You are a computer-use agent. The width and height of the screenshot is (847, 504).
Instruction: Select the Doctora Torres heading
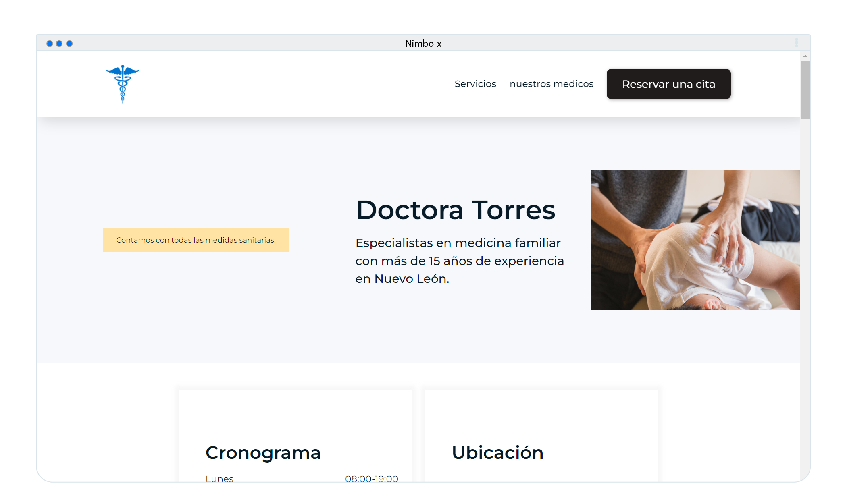pos(456,210)
